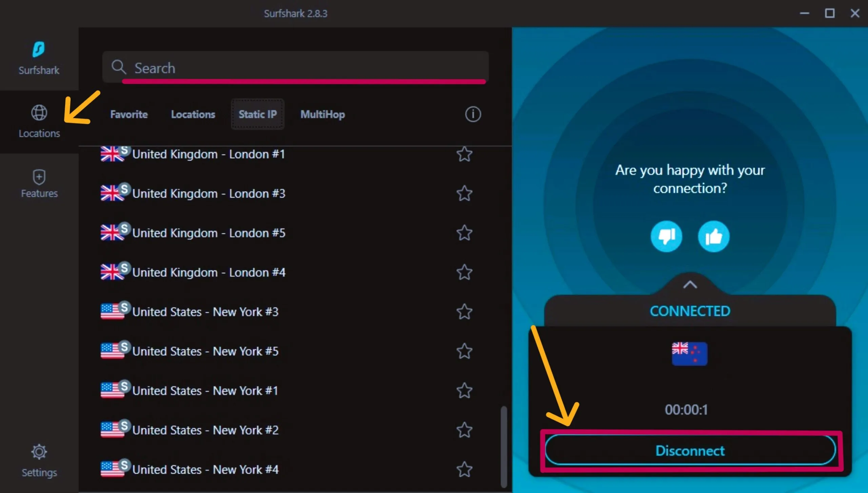Click the Search input field
Viewport: 868px width, 493px height.
305,68
